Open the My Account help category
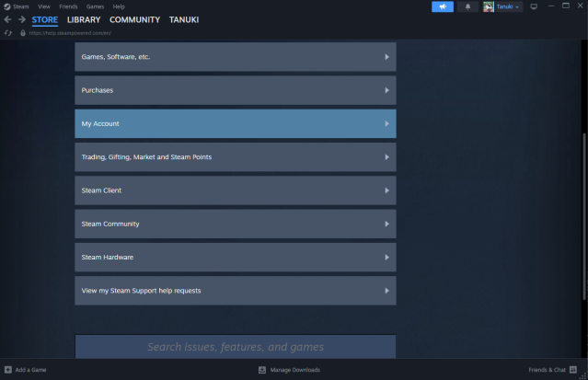Viewport: 588px width, 380px height. click(x=236, y=123)
